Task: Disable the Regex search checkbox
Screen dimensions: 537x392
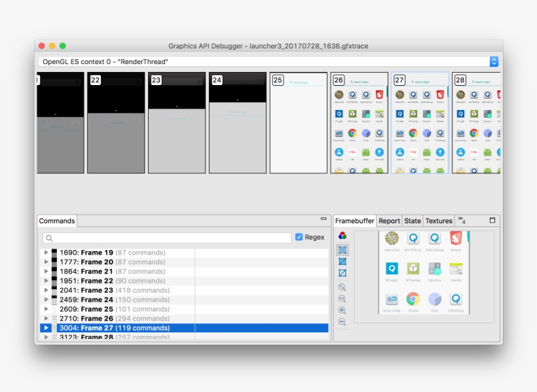Action: tap(300, 237)
